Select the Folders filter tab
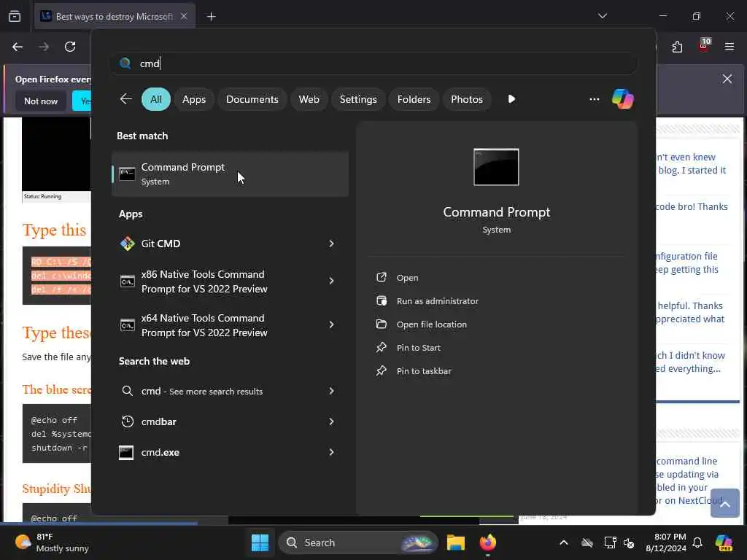 pyautogui.click(x=414, y=99)
